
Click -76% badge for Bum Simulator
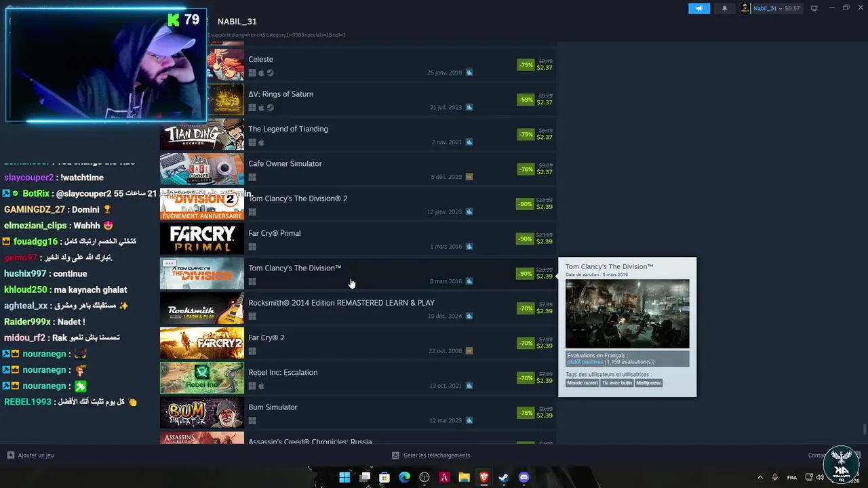coord(526,413)
